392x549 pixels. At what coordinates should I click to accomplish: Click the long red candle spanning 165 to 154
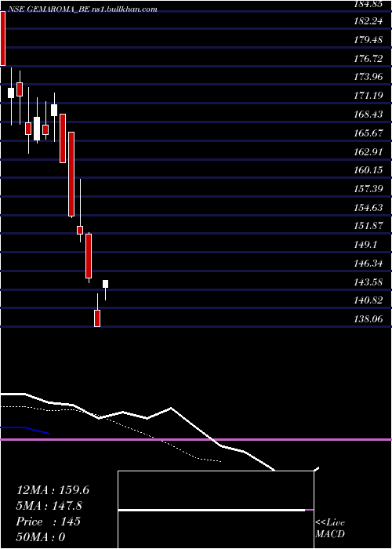pyautogui.click(x=71, y=174)
